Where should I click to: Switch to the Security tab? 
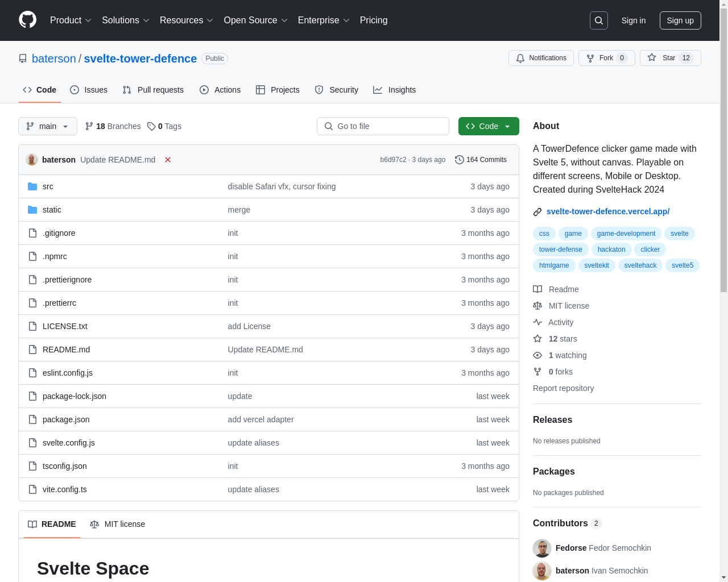pyautogui.click(x=337, y=90)
